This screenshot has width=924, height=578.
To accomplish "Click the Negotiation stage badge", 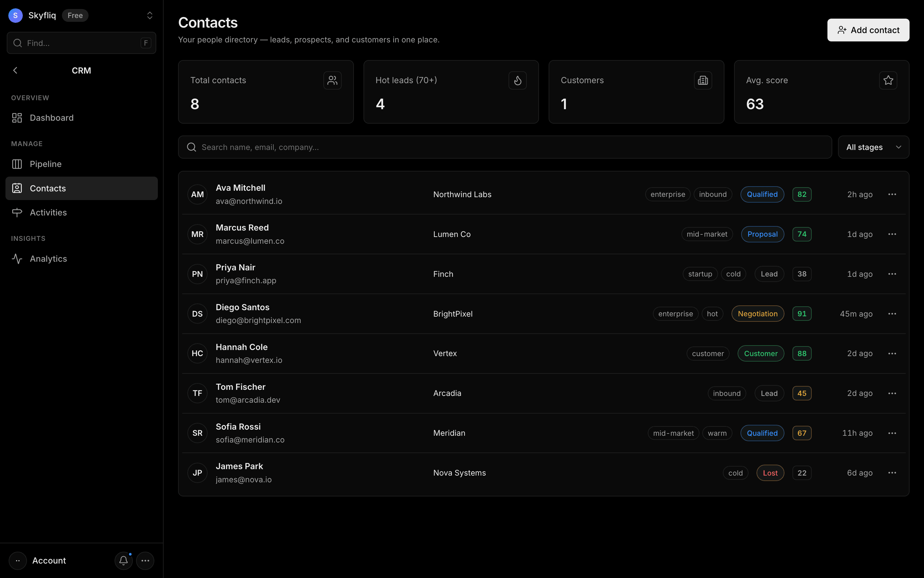I will pos(757,314).
